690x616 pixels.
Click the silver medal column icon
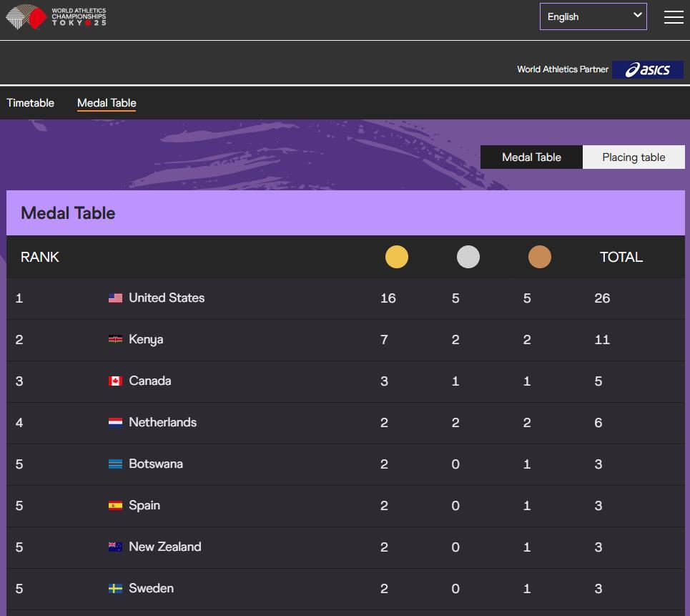(x=468, y=257)
